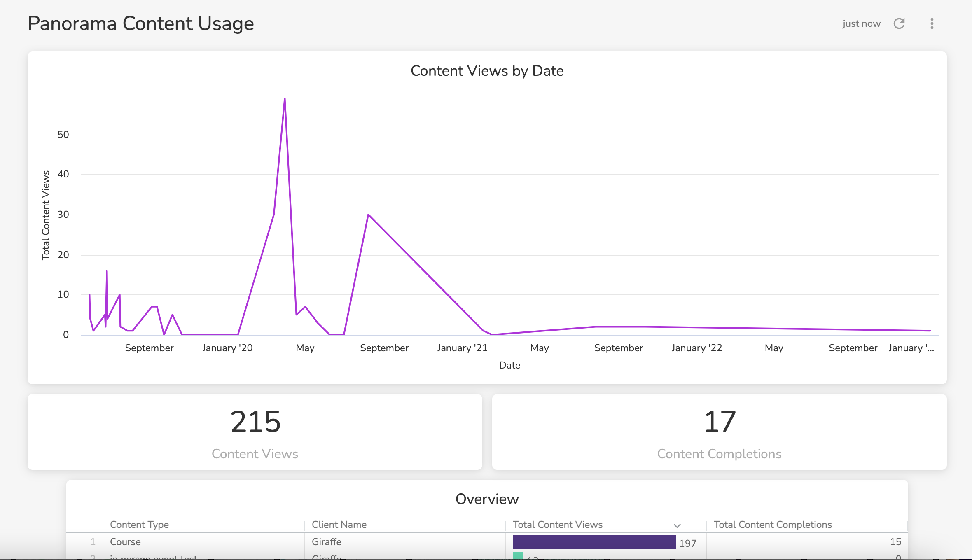Select the peak data point near May 2020
972x560 pixels.
tap(284, 99)
